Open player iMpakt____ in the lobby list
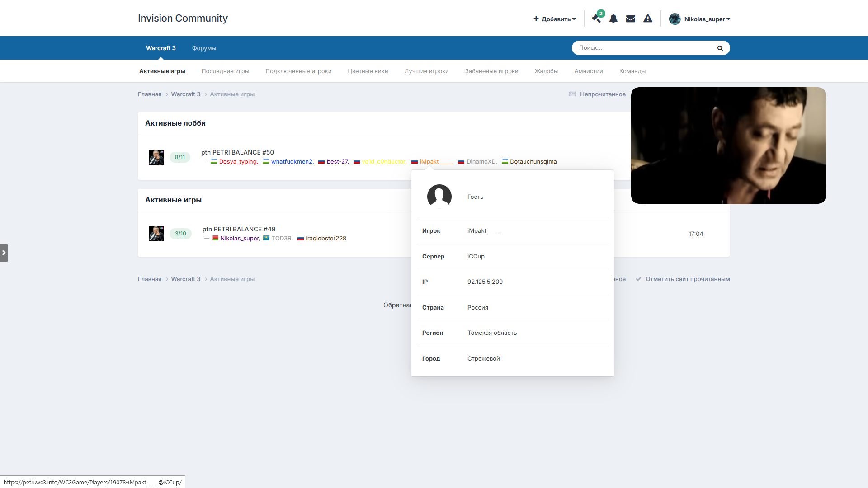 click(x=436, y=161)
